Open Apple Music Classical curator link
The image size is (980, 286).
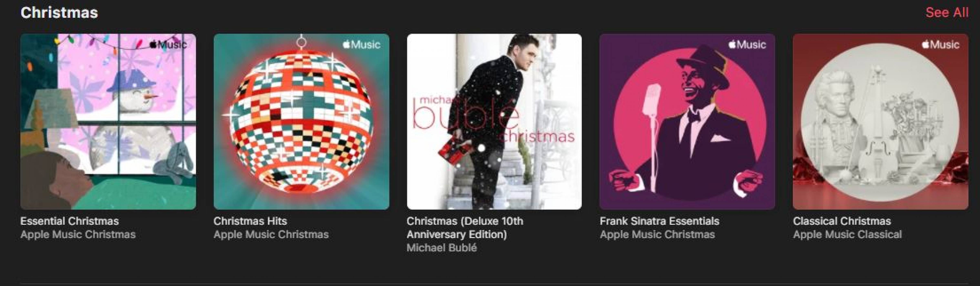847,234
